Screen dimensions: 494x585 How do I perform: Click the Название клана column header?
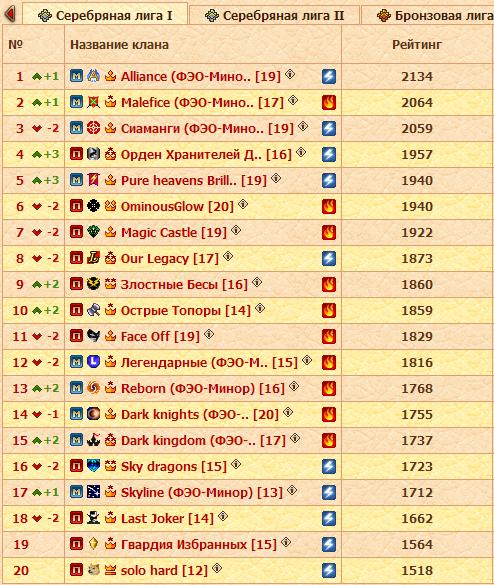click(x=119, y=45)
